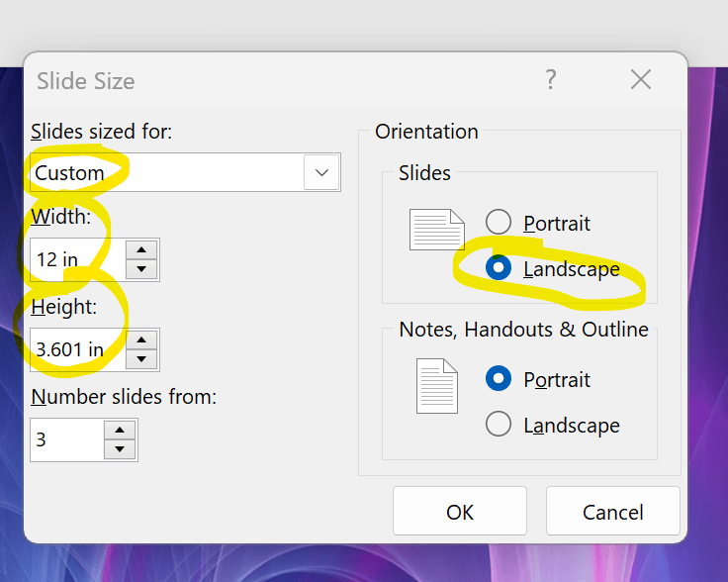This screenshot has width=728, height=582.
Task: Select Landscape orientation for Slides
Action: [x=499, y=268]
